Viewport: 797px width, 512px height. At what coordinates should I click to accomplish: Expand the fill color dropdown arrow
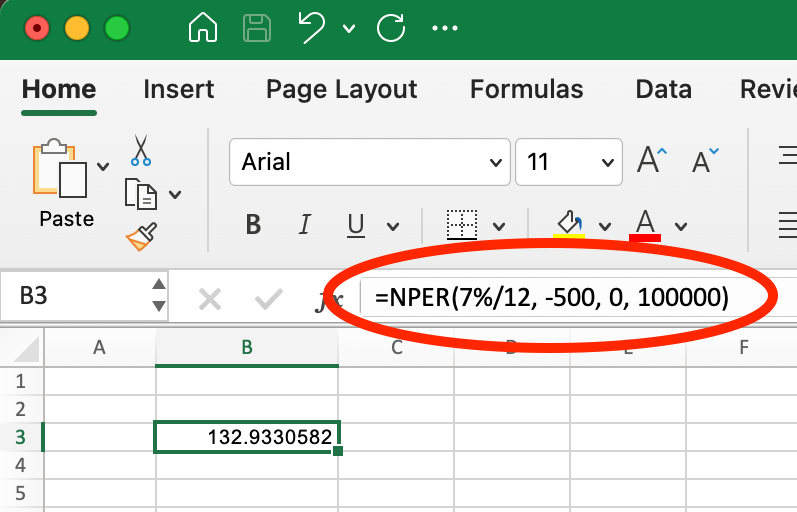click(605, 226)
